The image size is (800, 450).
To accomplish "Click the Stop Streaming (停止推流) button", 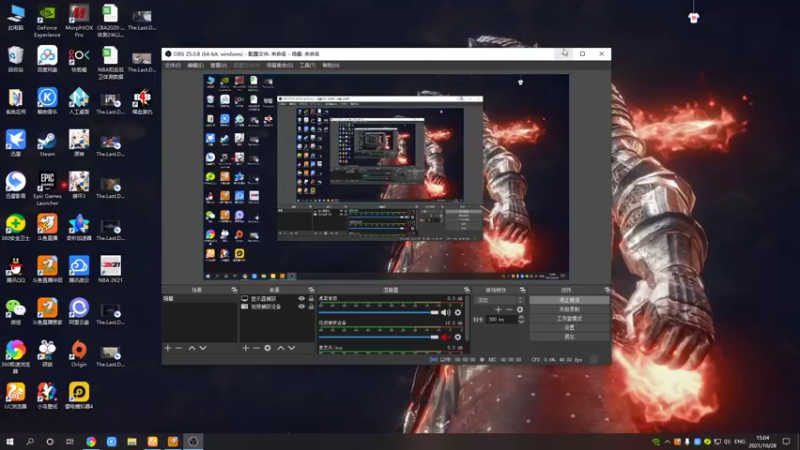I will pos(569,300).
